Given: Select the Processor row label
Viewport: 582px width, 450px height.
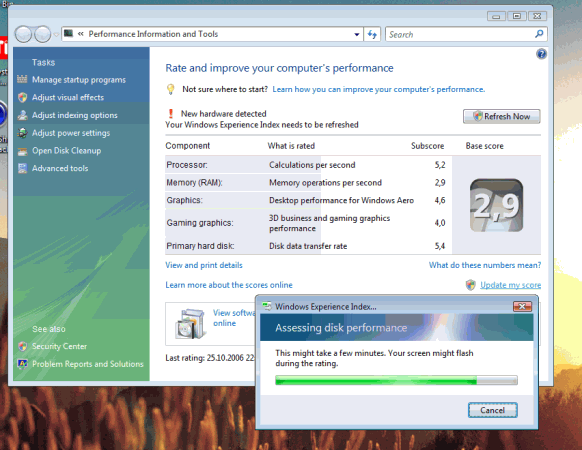Looking at the screenshot, I should tap(187, 165).
